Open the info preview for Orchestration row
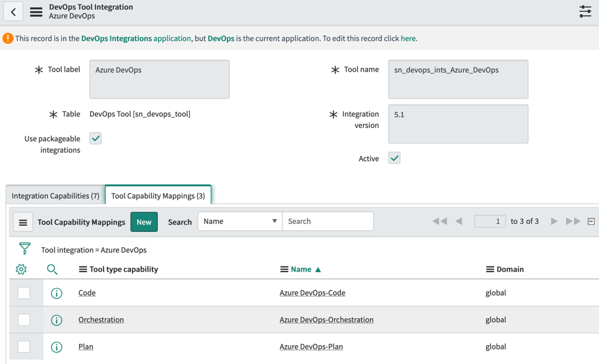599x364 pixels. click(56, 320)
